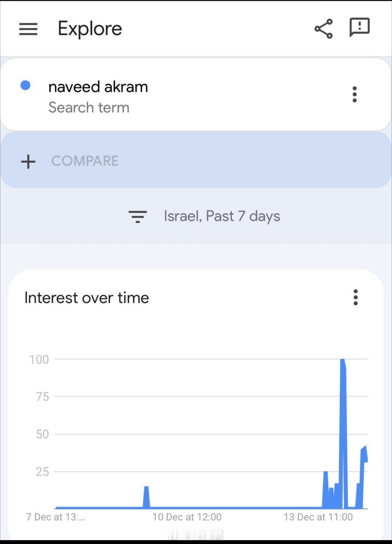Viewport: 392px width, 544px height.
Task: Click the 100 axis gridline label
Action: click(39, 360)
